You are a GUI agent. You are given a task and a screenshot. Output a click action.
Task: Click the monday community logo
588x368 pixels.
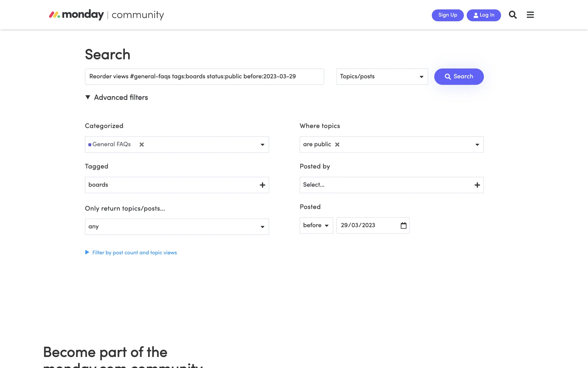[107, 15]
